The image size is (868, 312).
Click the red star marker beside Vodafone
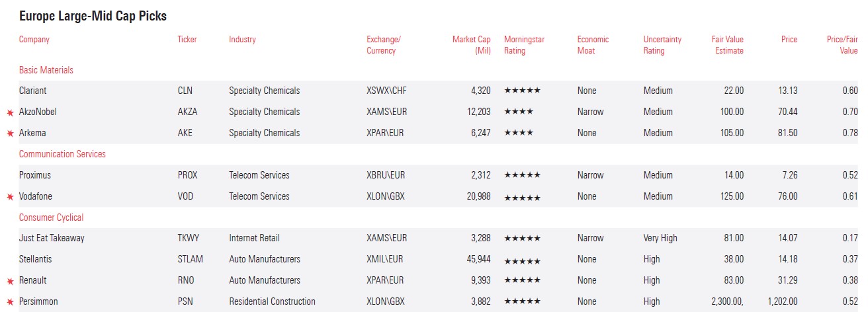point(10,198)
